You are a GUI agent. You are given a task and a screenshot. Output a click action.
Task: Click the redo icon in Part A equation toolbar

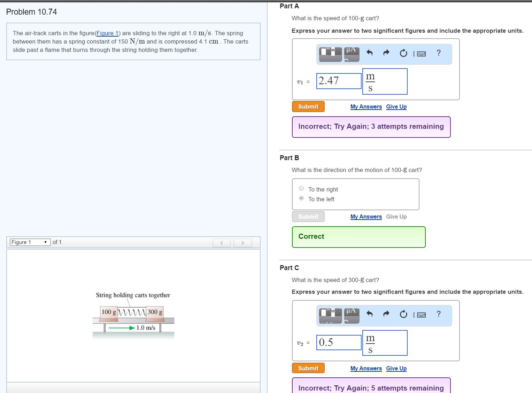tap(386, 53)
